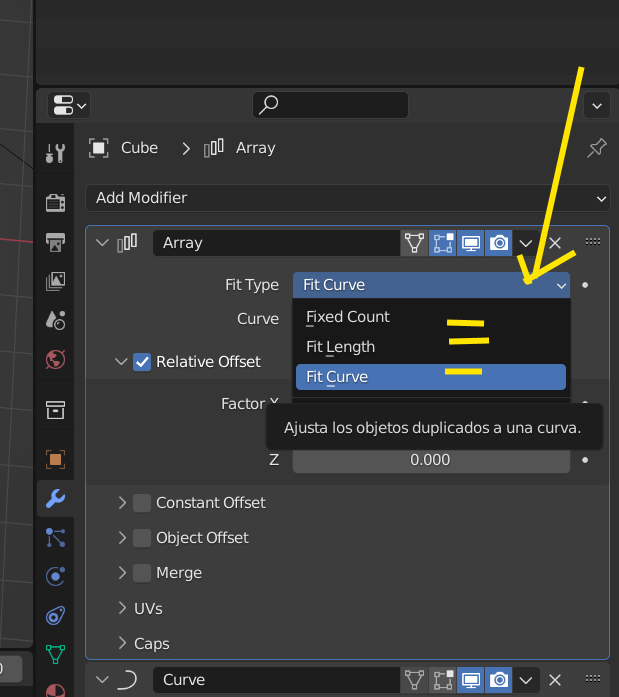Remove the Array modifier
This screenshot has width=619, height=697.
pos(556,243)
